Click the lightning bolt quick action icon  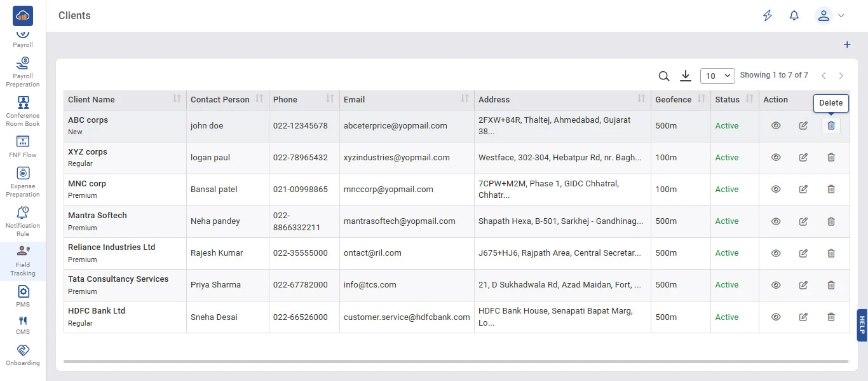768,16
